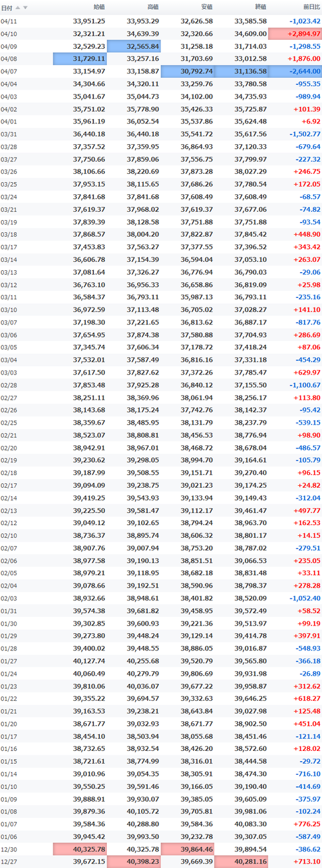
Task: Select the 04/09 date cell
Action: pos(8,46)
